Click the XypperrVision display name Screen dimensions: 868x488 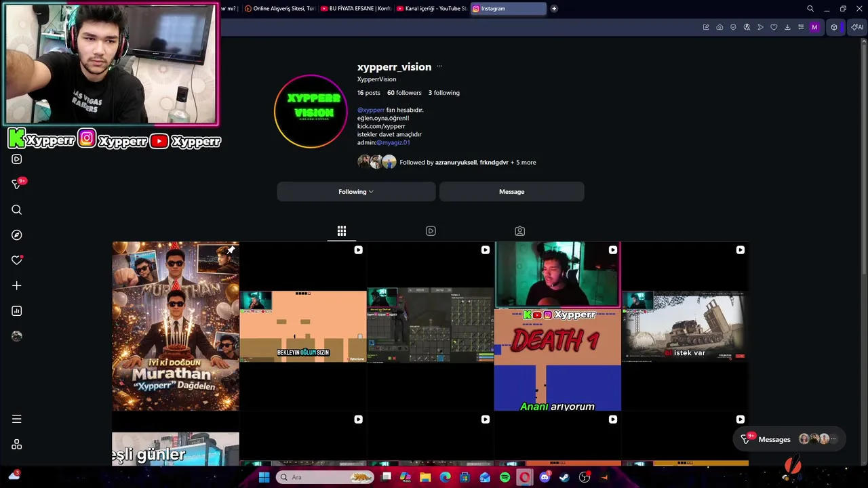pyautogui.click(x=376, y=79)
